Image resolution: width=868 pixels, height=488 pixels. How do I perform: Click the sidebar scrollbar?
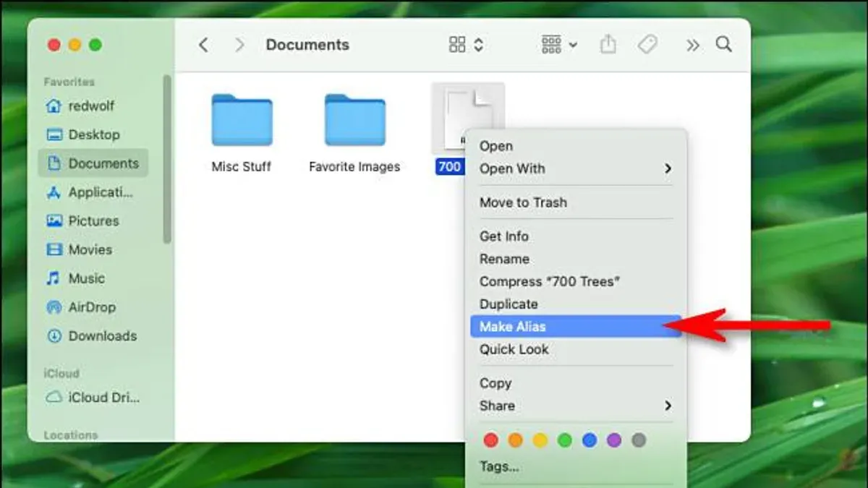pyautogui.click(x=168, y=159)
